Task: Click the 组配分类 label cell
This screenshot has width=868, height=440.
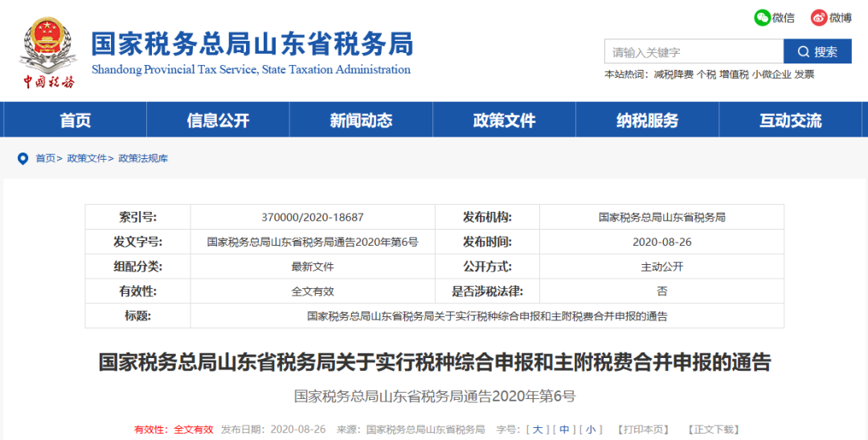Action: (x=137, y=267)
